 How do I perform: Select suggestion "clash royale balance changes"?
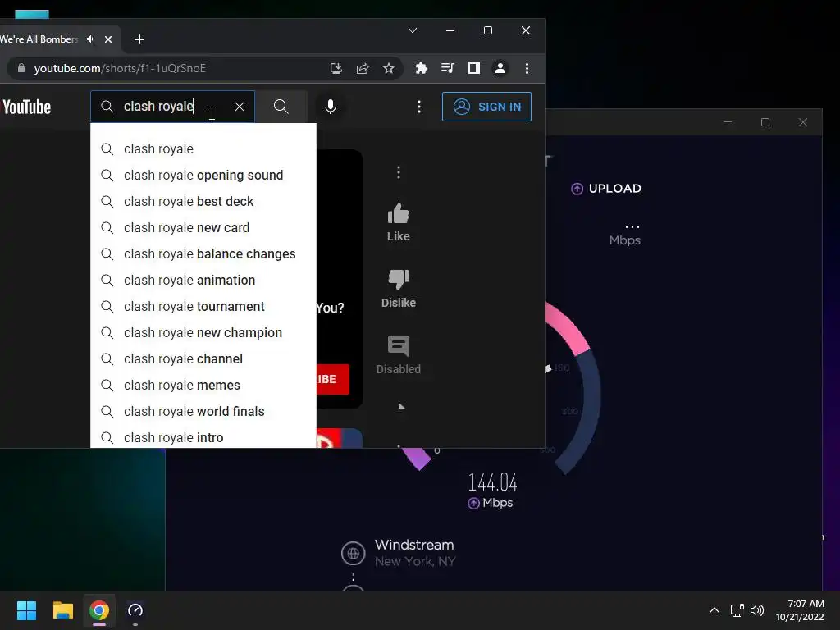(x=203, y=254)
